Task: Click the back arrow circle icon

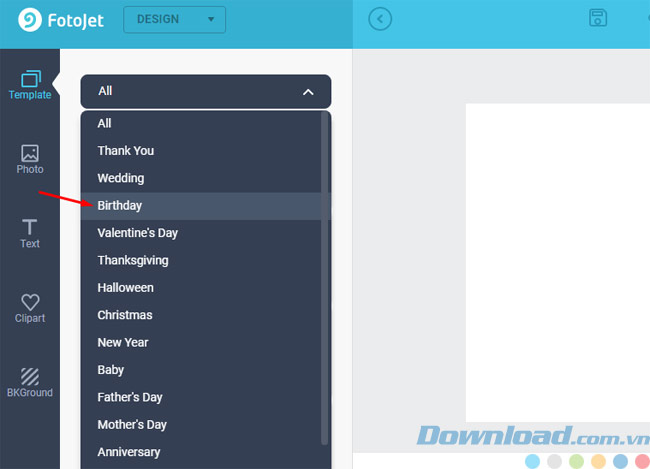Action: click(380, 19)
